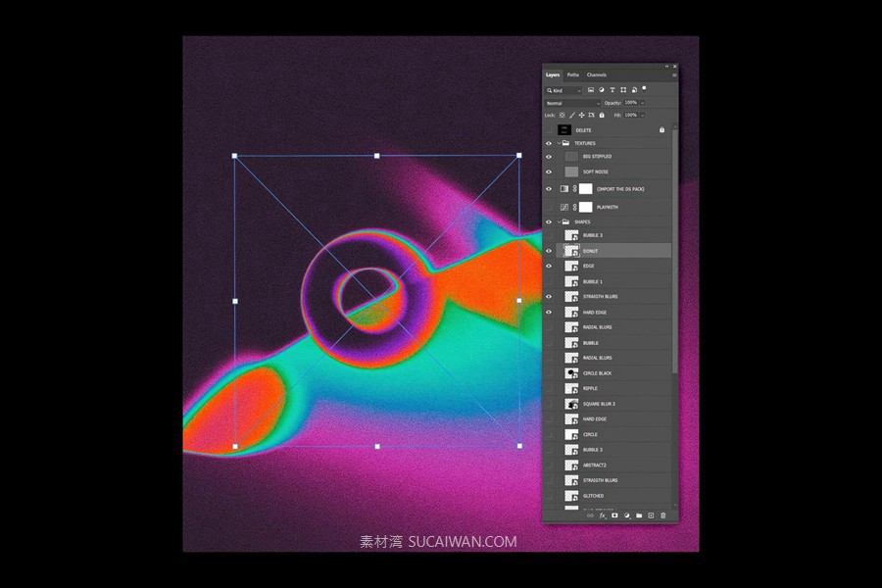Click the delete layer trash icon

pyautogui.click(x=662, y=515)
